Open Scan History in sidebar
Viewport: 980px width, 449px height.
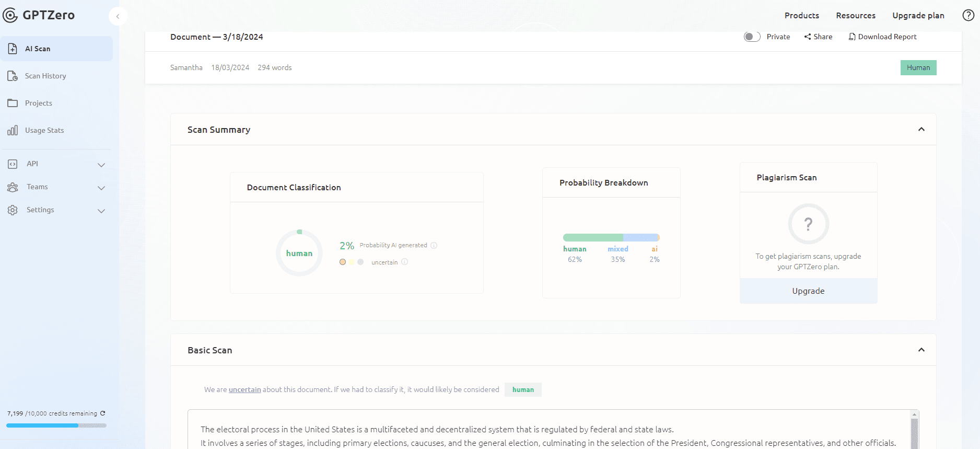45,76
